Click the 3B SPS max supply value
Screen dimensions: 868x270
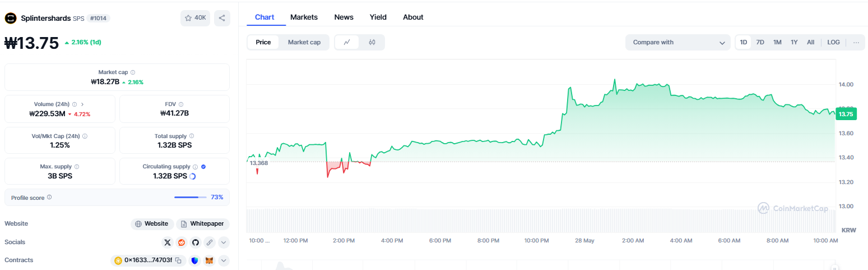(60, 176)
